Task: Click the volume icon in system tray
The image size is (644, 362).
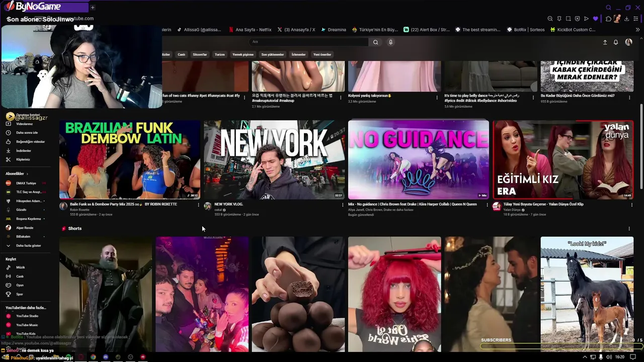Action: (x=609, y=357)
